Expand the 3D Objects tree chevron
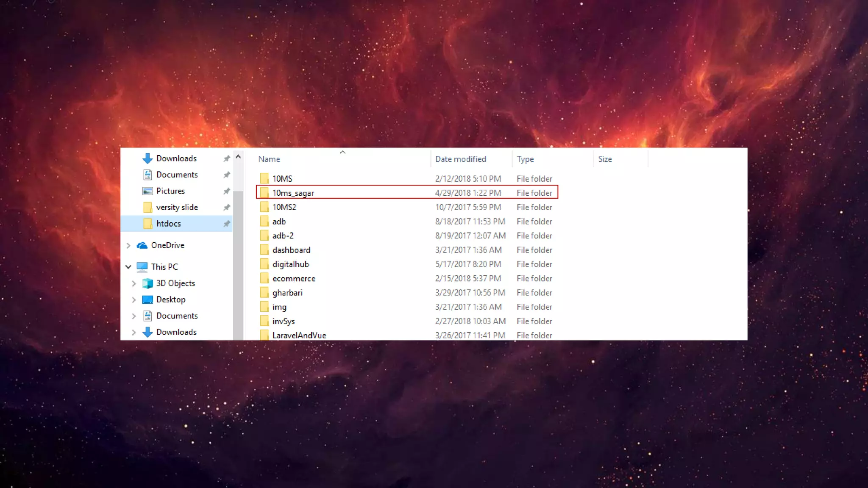Viewport: 868px width, 488px height. (134, 283)
